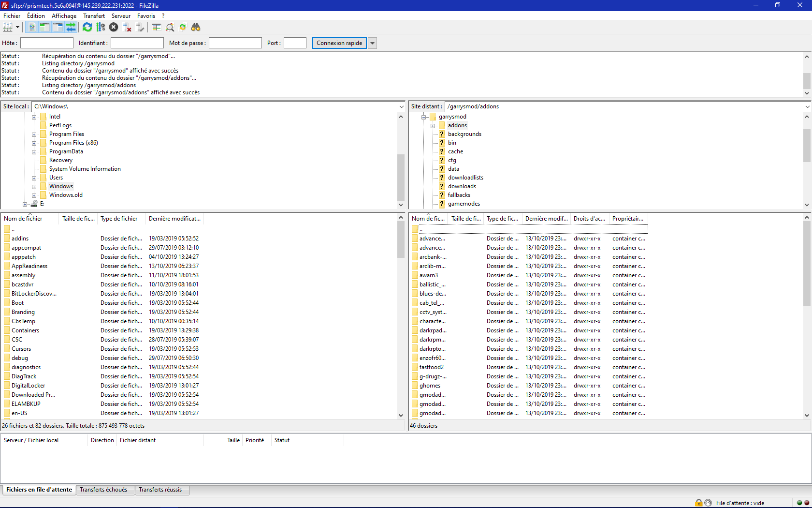
Task: Click the Hôte input field
Action: pyautogui.click(x=47, y=43)
